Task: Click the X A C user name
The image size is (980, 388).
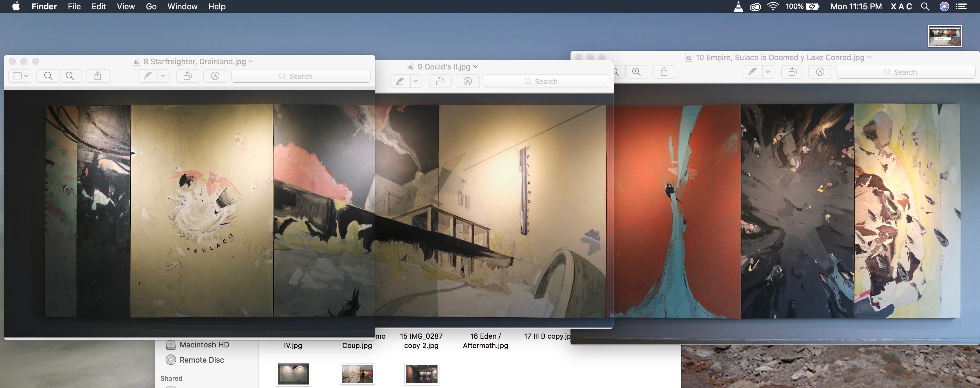Action: [x=901, y=6]
